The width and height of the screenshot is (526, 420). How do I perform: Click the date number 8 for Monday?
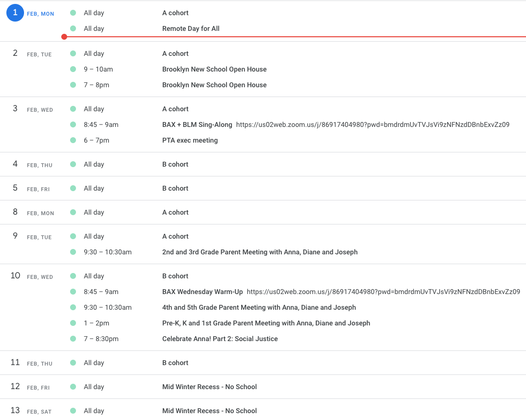coord(15,212)
